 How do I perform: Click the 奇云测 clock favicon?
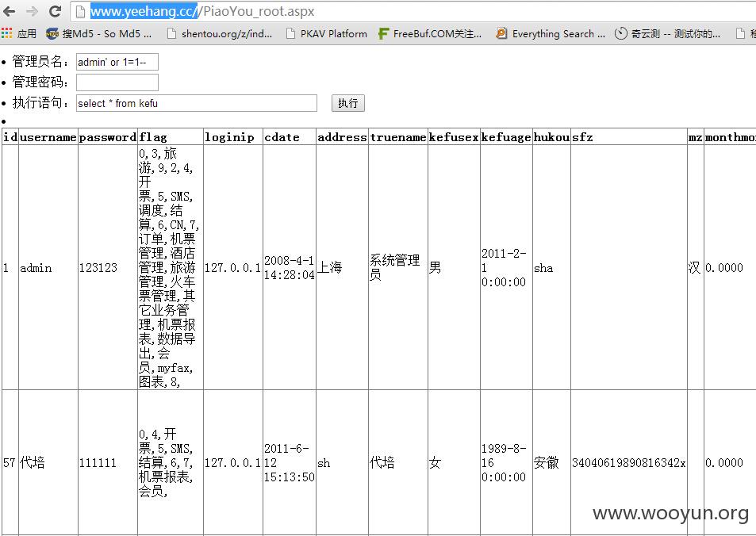(620, 34)
